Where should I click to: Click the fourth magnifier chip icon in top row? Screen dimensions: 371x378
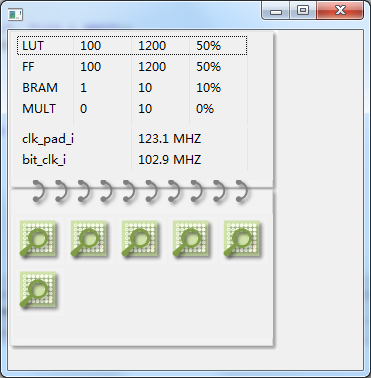[x=191, y=239]
